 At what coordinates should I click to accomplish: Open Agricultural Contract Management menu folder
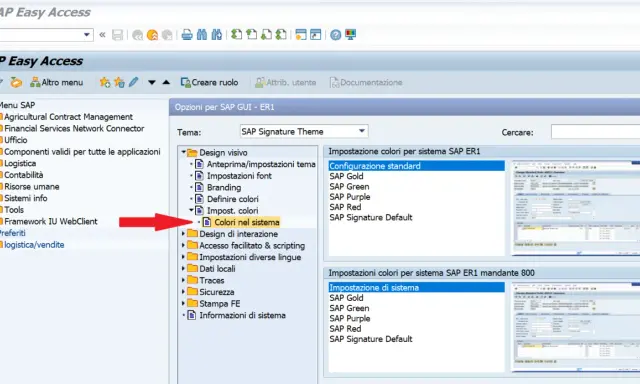(x=68, y=117)
